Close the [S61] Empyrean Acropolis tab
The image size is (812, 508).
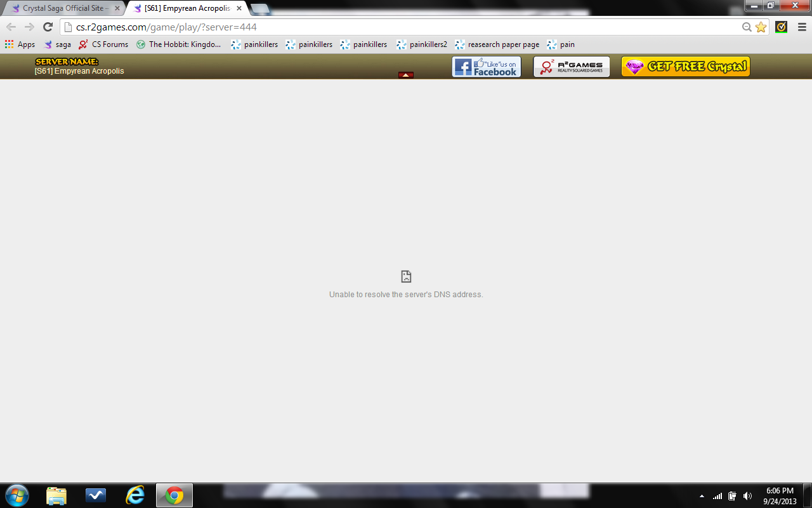click(x=239, y=8)
